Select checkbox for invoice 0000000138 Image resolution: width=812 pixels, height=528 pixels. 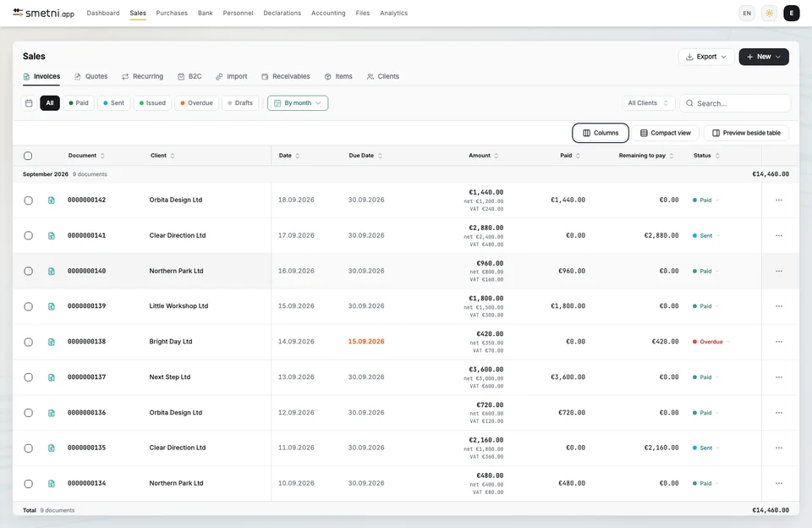(x=29, y=342)
